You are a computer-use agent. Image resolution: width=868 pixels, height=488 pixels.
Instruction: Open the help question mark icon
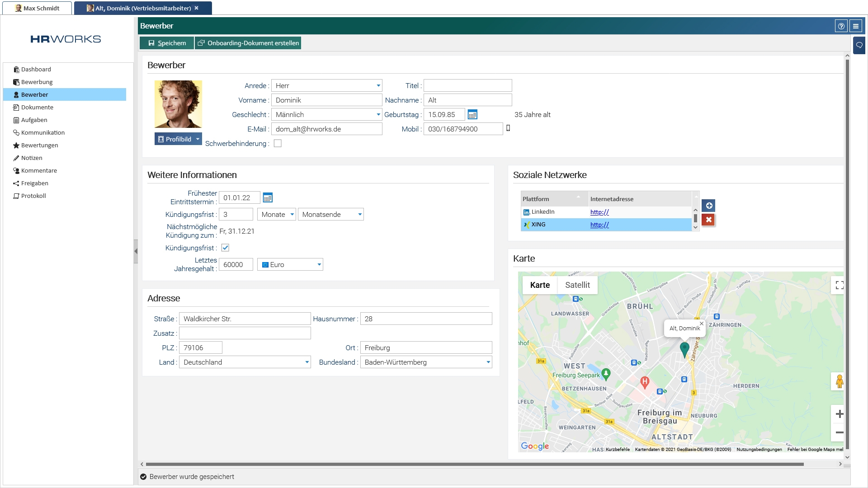841,26
